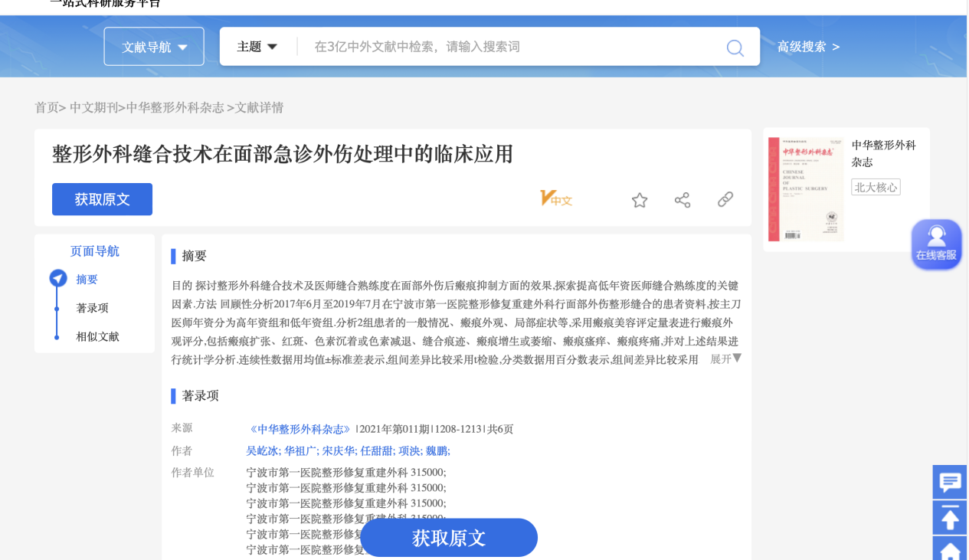This screenshot has height=560, width=969.
Task: Open the 《中华整形外科杂志》 source link
Action: pos(300,429)
